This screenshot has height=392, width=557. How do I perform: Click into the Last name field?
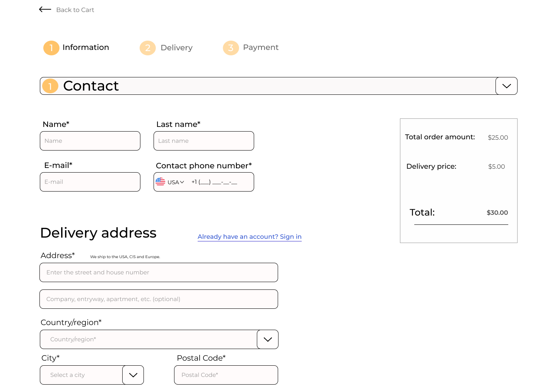point(204,141)
